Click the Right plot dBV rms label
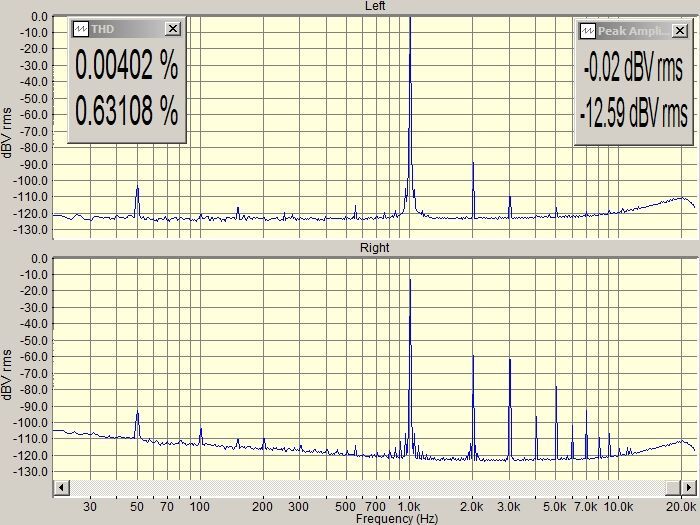This screenshot has width=700, height=525. (x=7, y=375)
